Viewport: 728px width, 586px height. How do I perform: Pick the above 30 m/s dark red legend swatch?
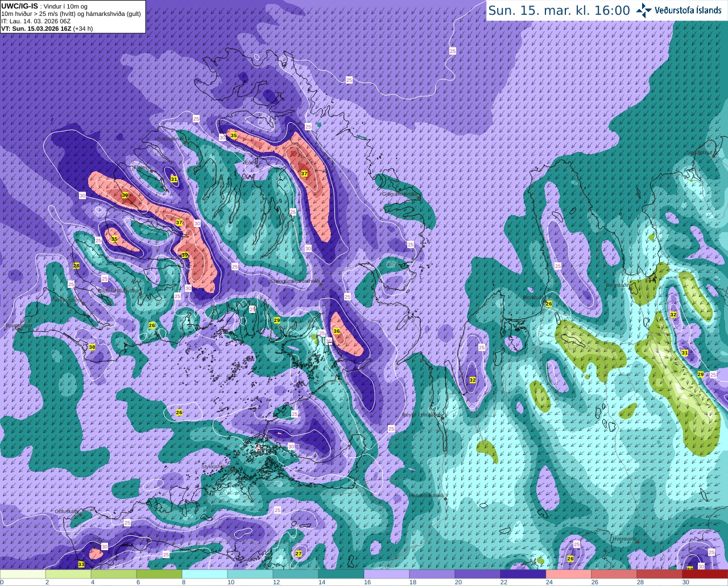coord(705,574)
